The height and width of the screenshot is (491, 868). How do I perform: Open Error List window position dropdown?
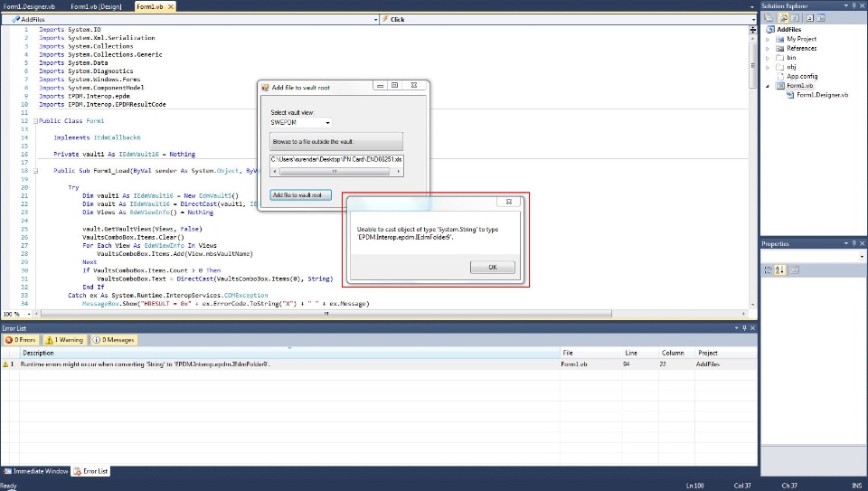(x=736, y=328)
